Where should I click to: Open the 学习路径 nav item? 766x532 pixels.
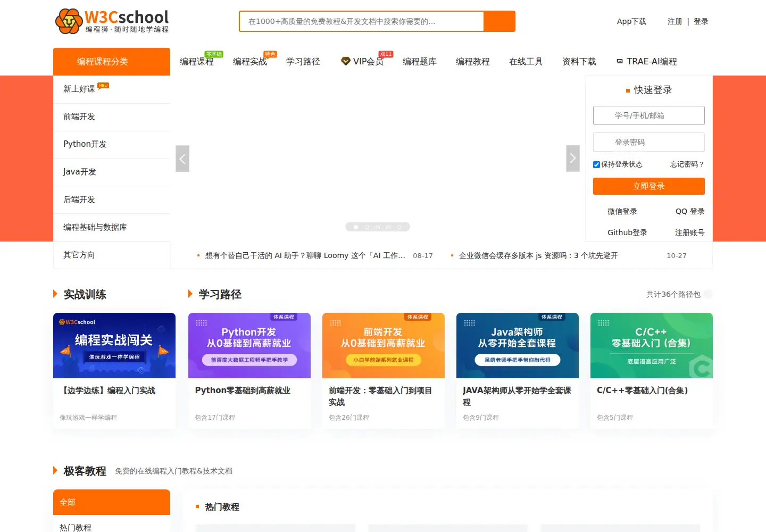point(303,62)
